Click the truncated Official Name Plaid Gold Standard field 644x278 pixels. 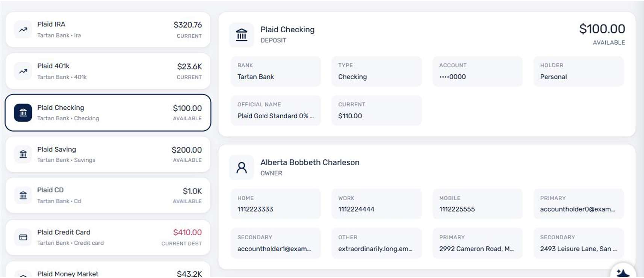[276, 110]
